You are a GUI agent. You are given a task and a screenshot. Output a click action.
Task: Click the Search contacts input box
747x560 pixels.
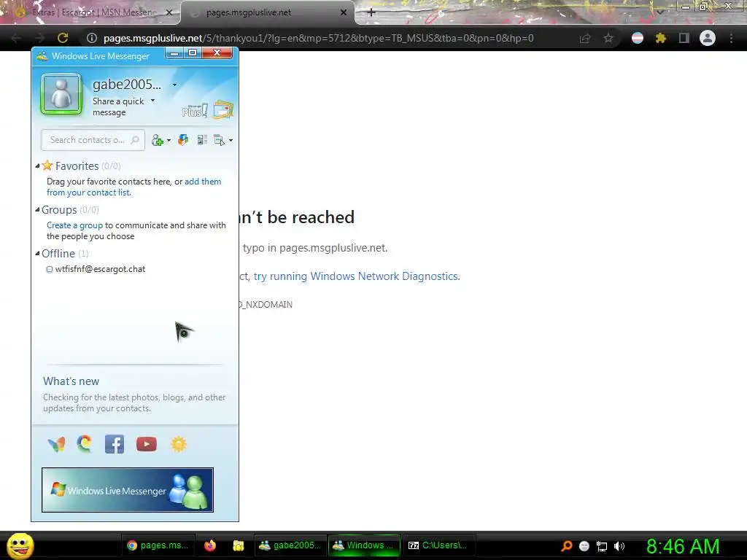[x=93, y=140]
